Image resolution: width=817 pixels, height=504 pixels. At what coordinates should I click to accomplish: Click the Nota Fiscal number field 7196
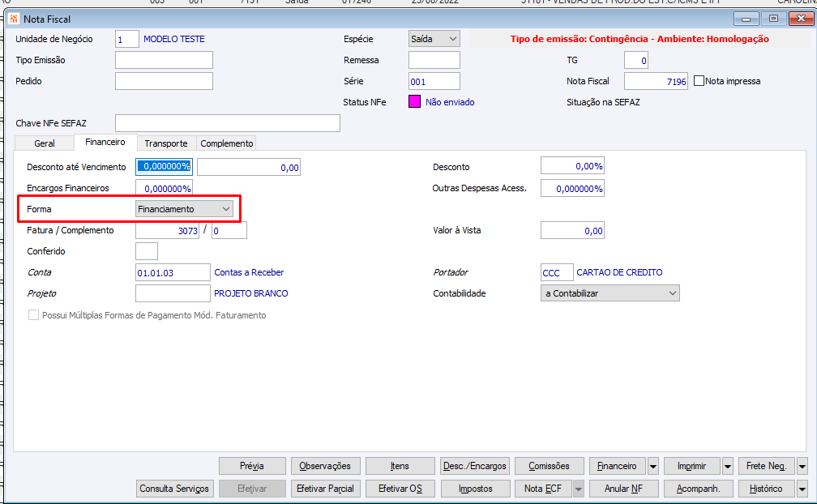[656, 81]
